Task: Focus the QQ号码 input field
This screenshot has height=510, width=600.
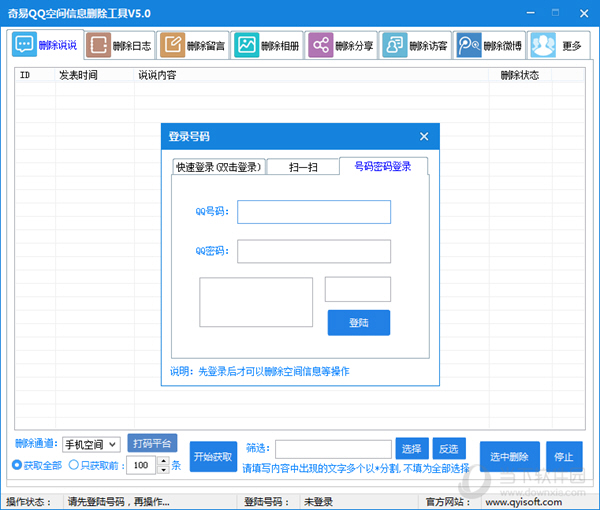Action: (x=314, y=212)
